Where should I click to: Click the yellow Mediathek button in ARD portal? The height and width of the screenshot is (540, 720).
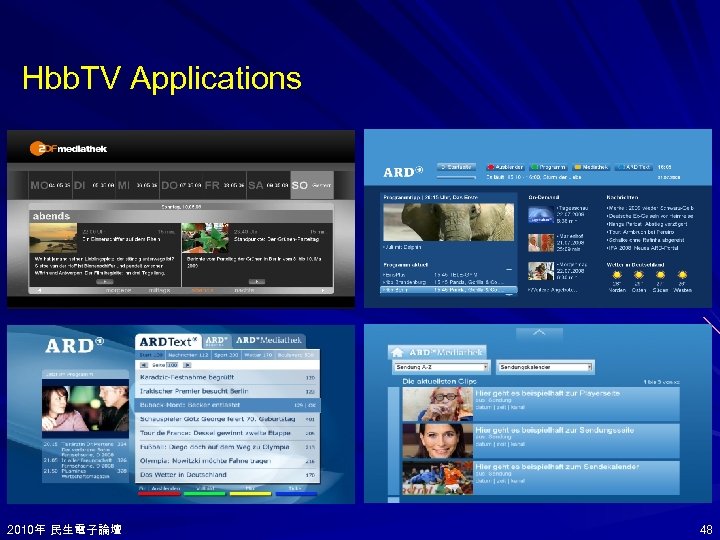(592, 167)
